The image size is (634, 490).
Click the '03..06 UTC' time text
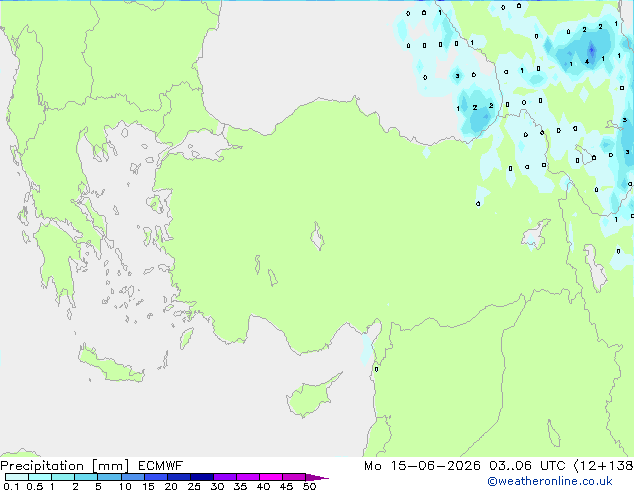(x=527, y=466)
